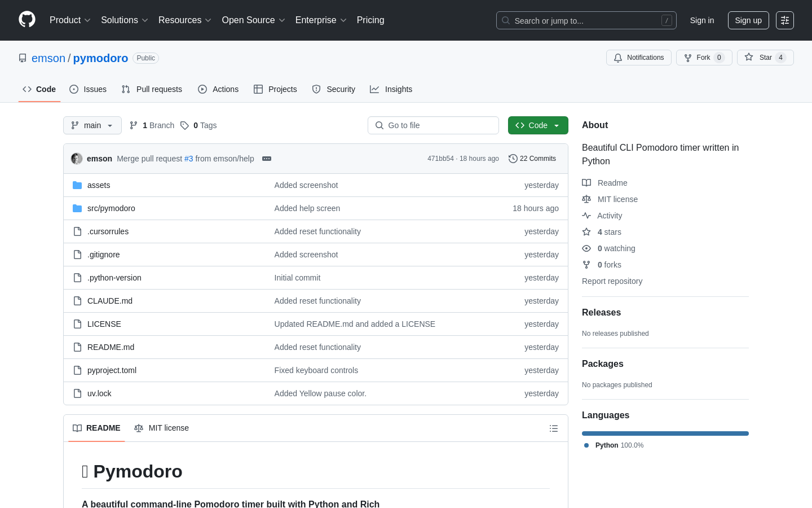Expand commit message ellipsis button
This screenshot has height=508, width=812.
tap(267, 159)
